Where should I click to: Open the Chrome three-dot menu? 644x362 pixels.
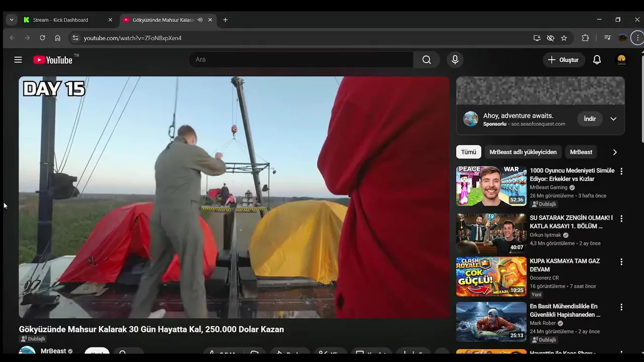pyautogui.click(x=637, y=38)
